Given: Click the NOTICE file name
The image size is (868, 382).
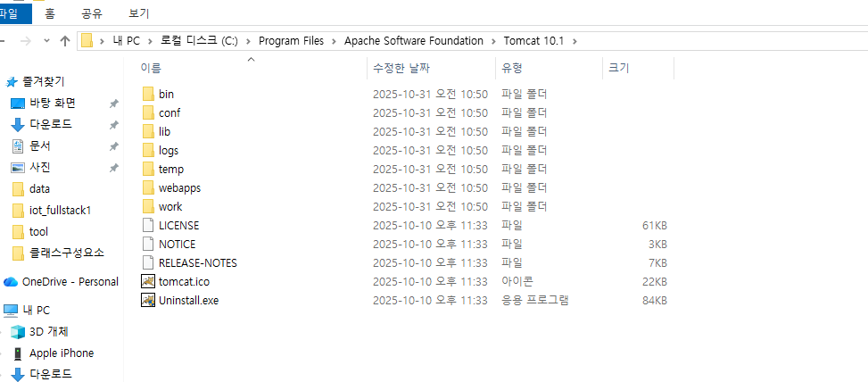Looking at the screenshot, I should [x=178, y=244].
